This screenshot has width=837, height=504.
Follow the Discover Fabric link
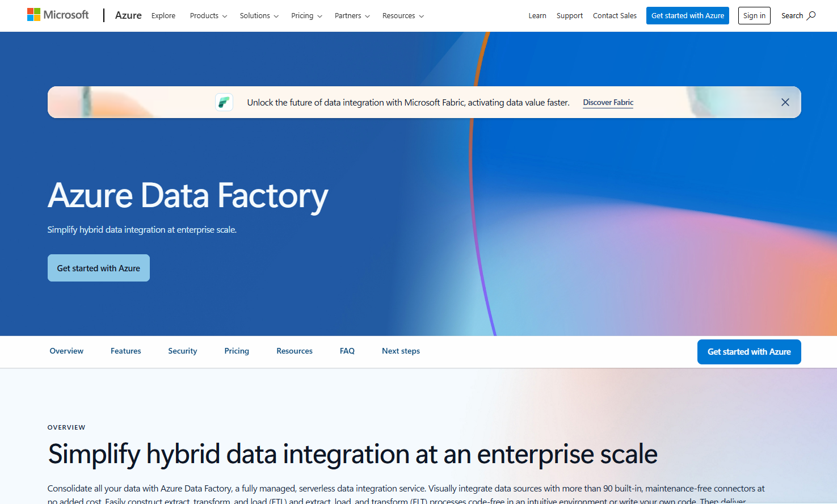click(608, 103)
